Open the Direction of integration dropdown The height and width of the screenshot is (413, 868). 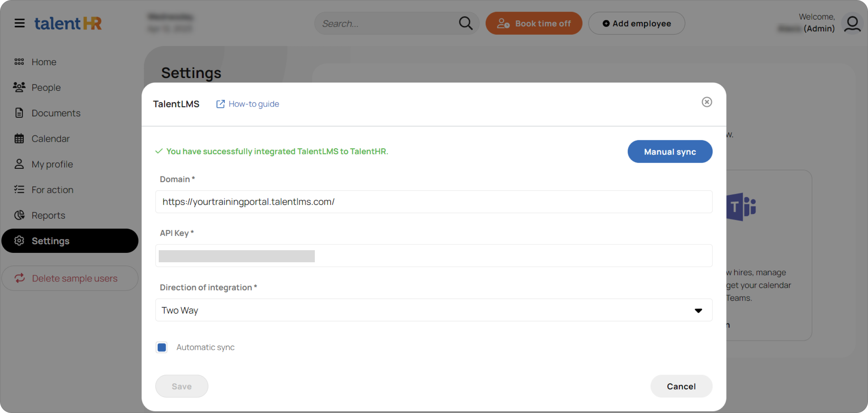tap(698, 310)
